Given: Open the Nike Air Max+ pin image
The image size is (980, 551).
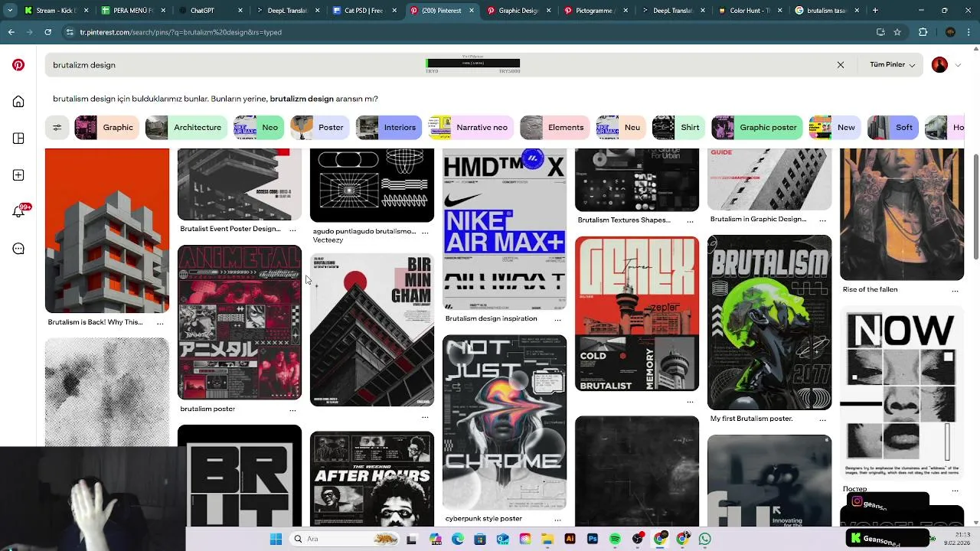Looking at the screenshot, I should coord(505,230).
